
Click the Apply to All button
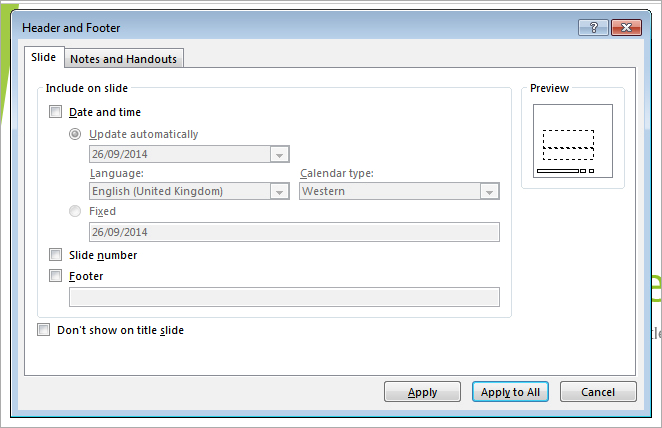pyautogui.click(x=510, y=392)
